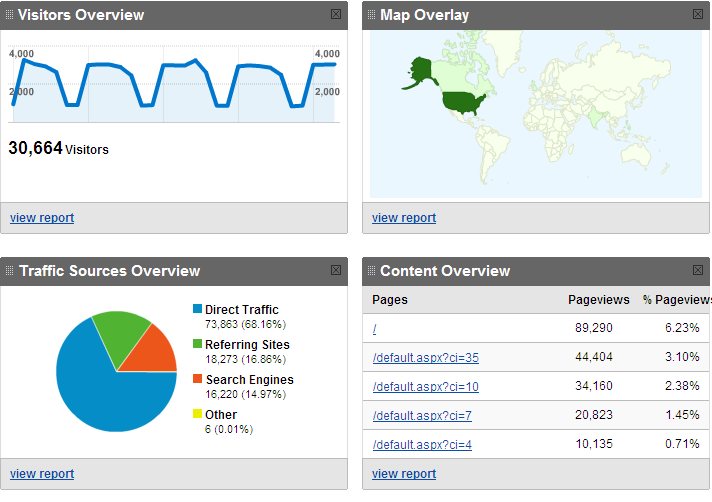
Task: Open view report under Visitors Overview
Action: (x=42, y=218)
